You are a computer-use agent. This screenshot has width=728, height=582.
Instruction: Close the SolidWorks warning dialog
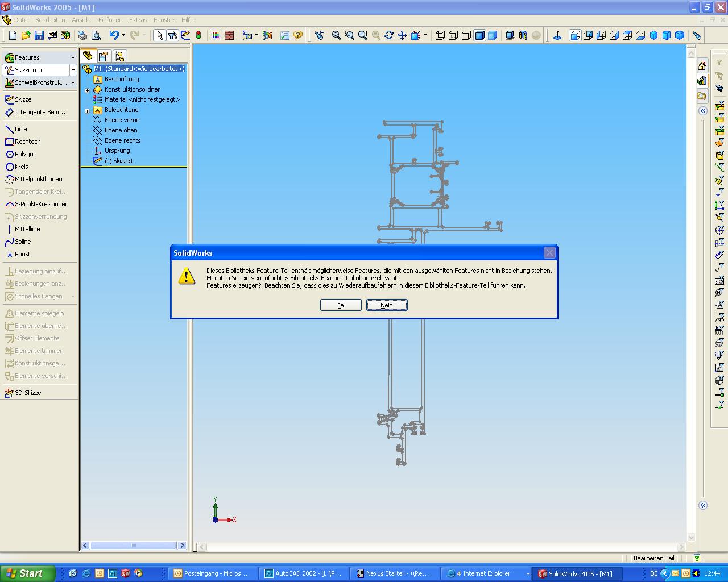pyautogui.click(x=549, y=253)
